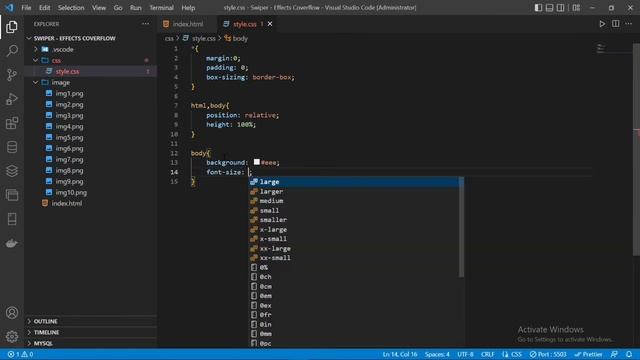Choose '0em' suggestion

pos(354,296)
